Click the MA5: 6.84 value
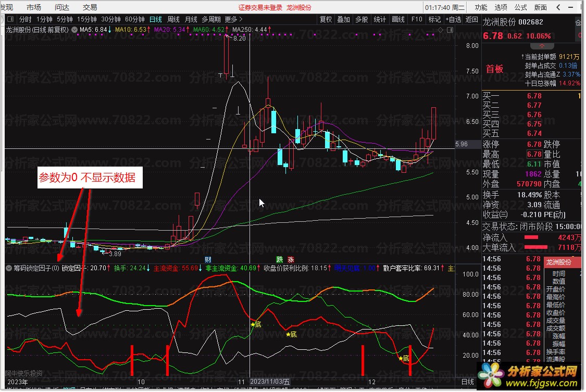This screenshot has width=586, height=392. tap(95, 30)
